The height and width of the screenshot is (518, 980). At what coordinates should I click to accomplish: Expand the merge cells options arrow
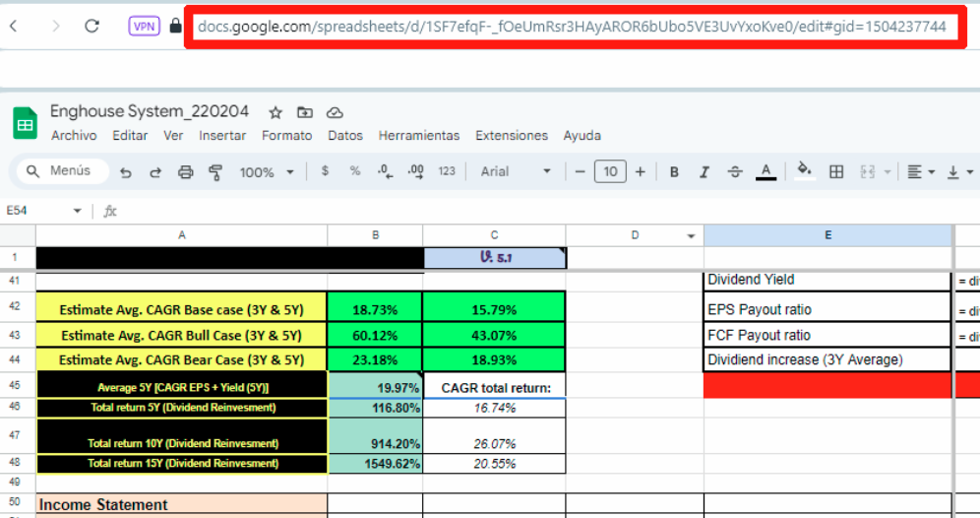[887, 172]
